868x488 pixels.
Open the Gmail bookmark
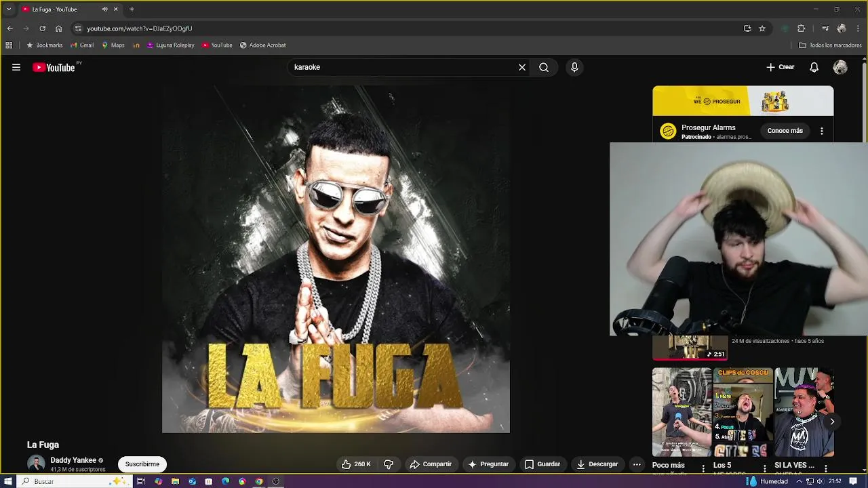[x=82, y=45]
